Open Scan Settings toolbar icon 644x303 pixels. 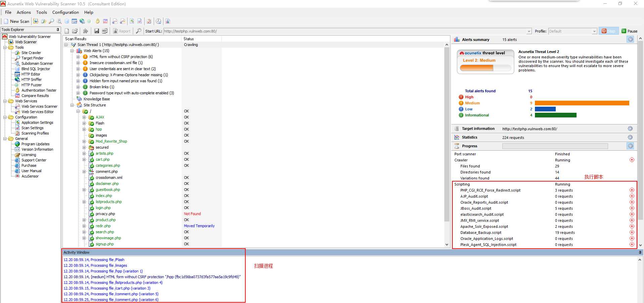point(140,21)
